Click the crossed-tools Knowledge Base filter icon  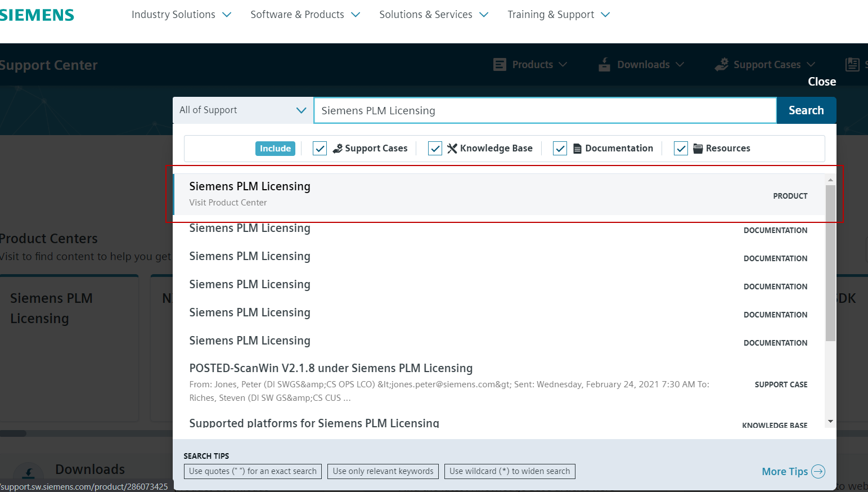(453, 148)
